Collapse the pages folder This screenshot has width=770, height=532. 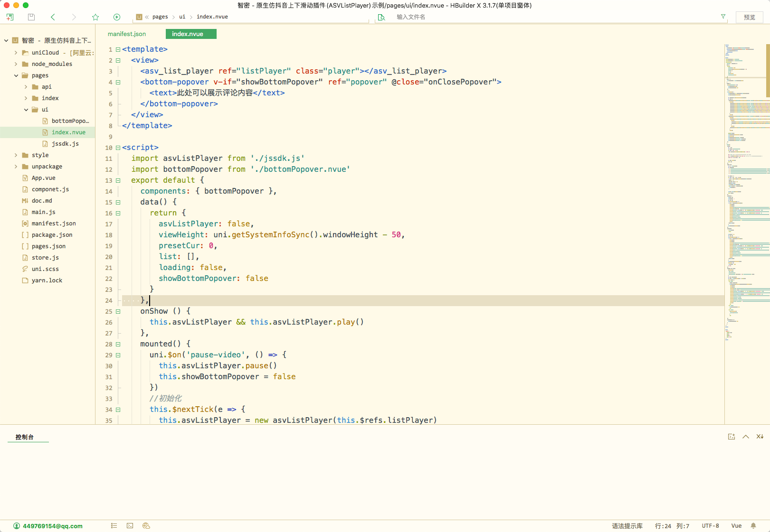[16, 75]
